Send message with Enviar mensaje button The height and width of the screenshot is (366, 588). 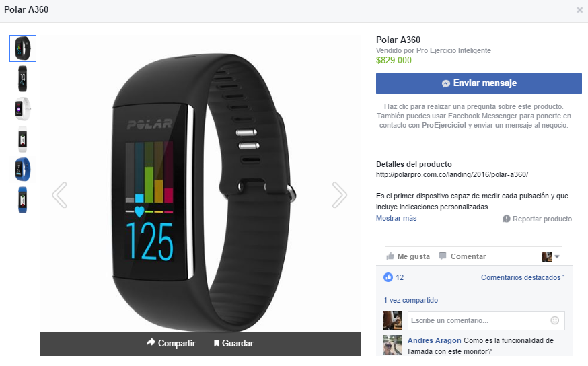coord(479,83)
